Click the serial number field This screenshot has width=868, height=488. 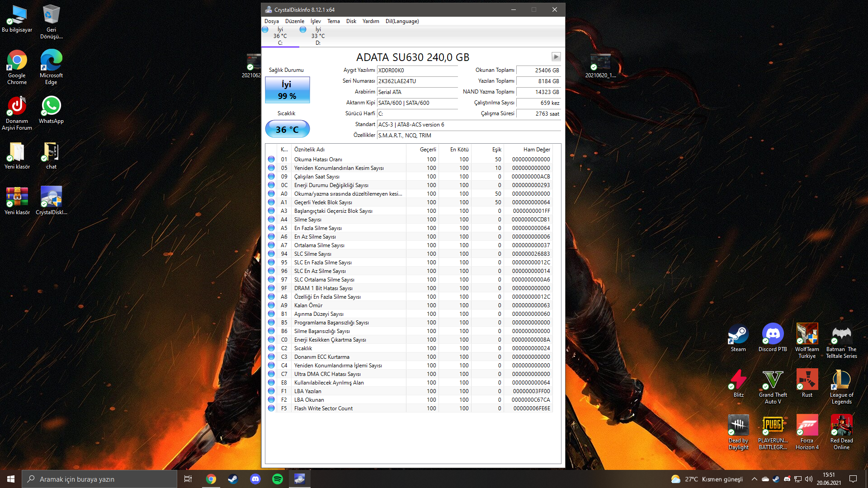click(417, 81)
